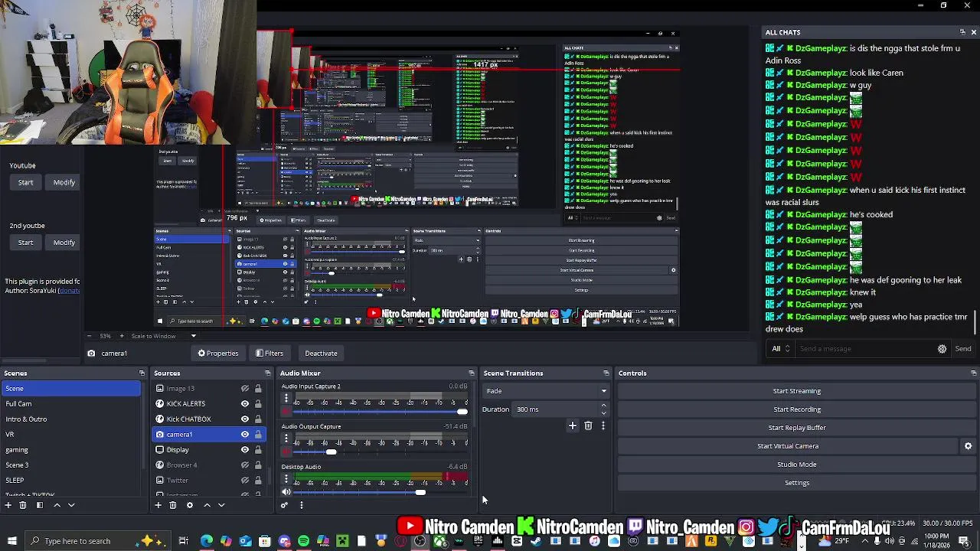
Task: Delete selected source using Sources trash icon
Action: click(x=173, y=505)
